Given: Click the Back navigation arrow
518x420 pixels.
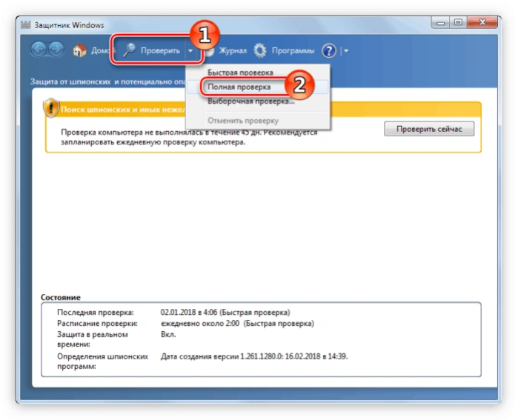Looking at the screenshot, I should click(39, 50).
